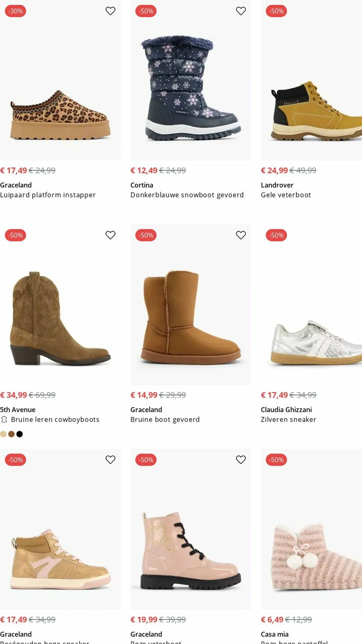Click -50% badge on pink slipper
362x644 pixels.
click(276, 460)
